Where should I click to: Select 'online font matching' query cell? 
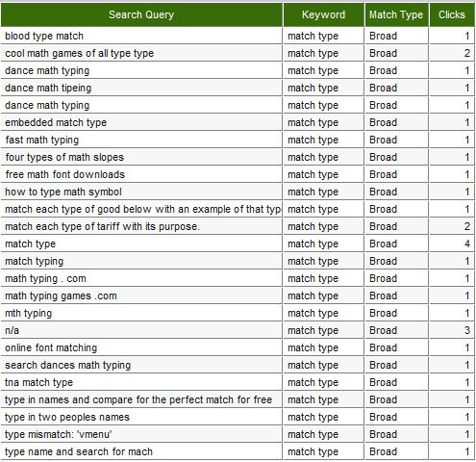[141, 347]
